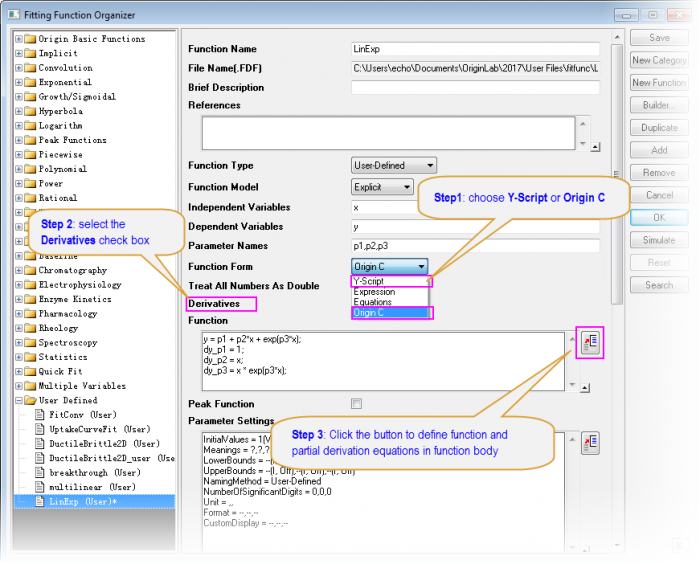
Task: Enable the Peak Function checkbox
Action: (x=356, y=404)
